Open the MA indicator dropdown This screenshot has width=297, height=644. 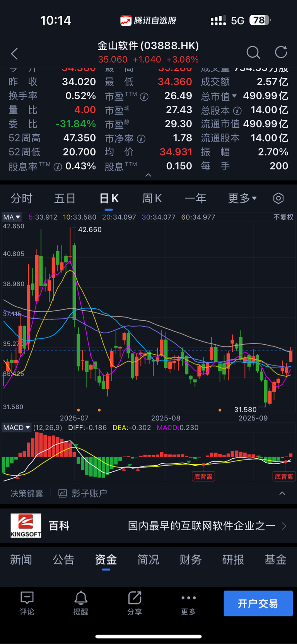point(12,217)
